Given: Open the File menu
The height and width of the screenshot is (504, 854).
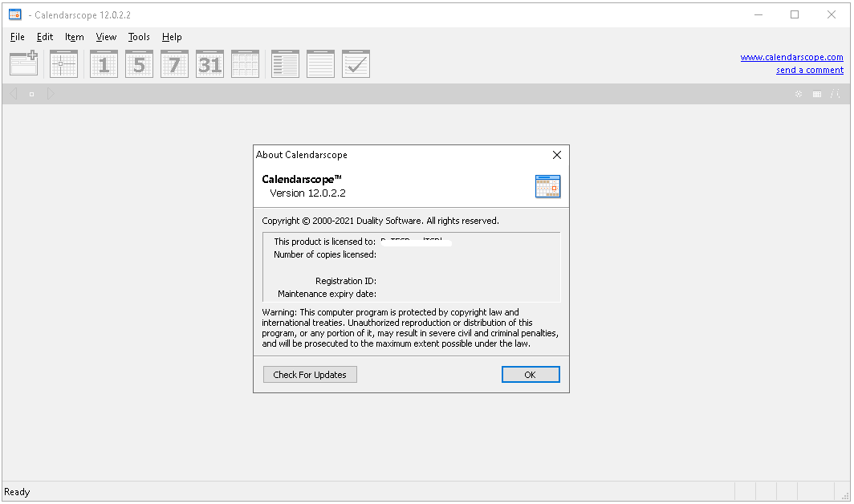Looking at the screenshot, I should tap(18, 37).
